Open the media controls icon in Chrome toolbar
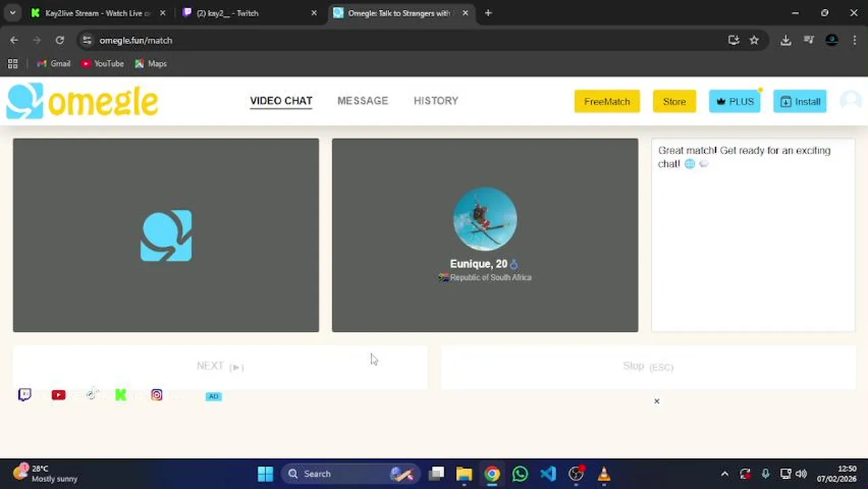The image size is (868, 489). (x=808, y=40)
